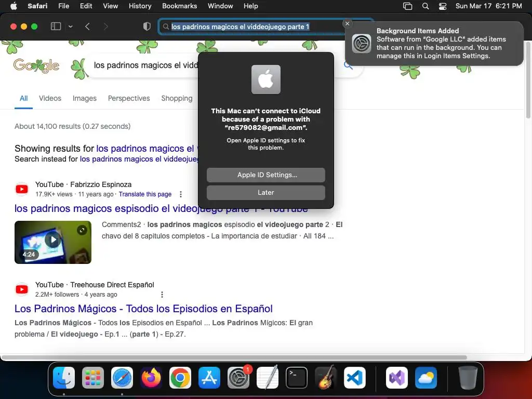
Task: Click the vertical scrollbar on the right edge
Action: (528, 79)
